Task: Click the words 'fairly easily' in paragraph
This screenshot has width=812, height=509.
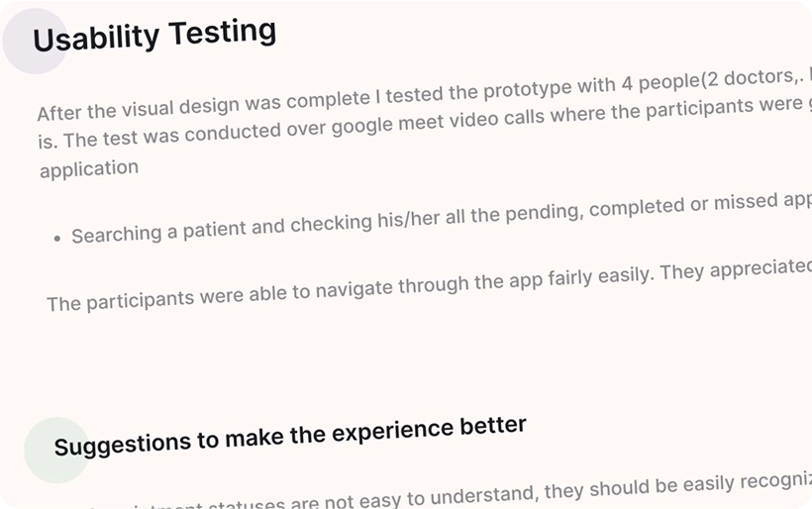Action: coord(591,277)
